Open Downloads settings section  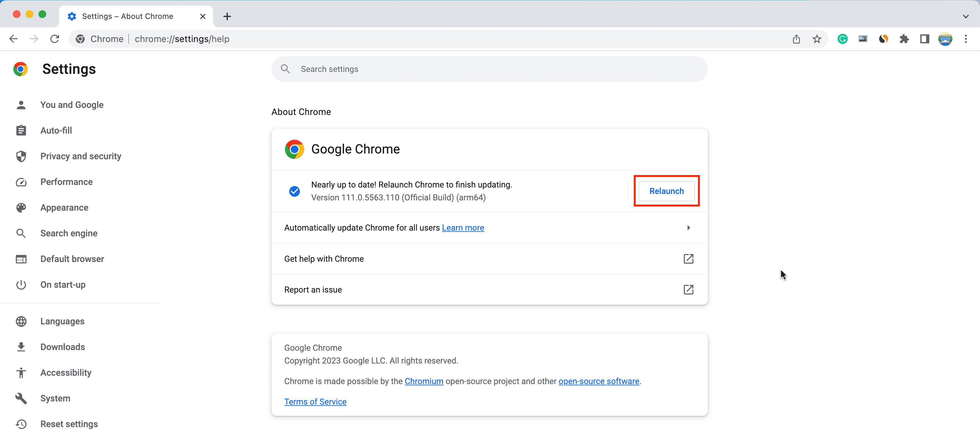[62, 347]
